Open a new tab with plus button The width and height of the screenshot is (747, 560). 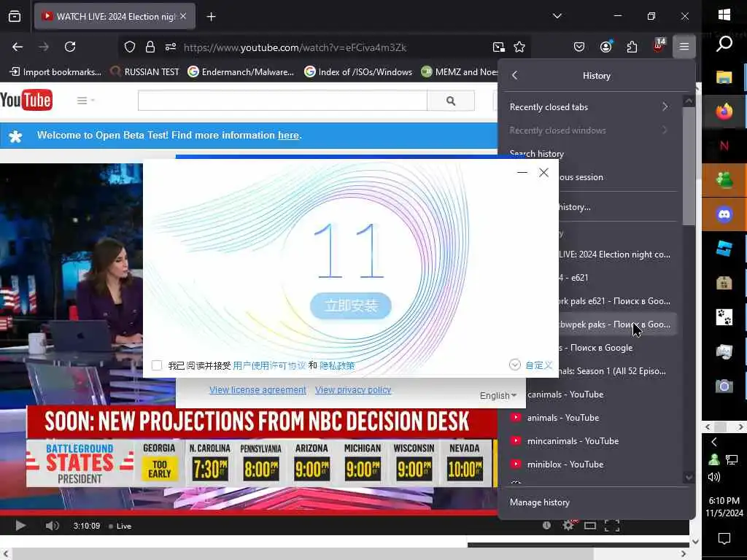[x=211, y=17]
